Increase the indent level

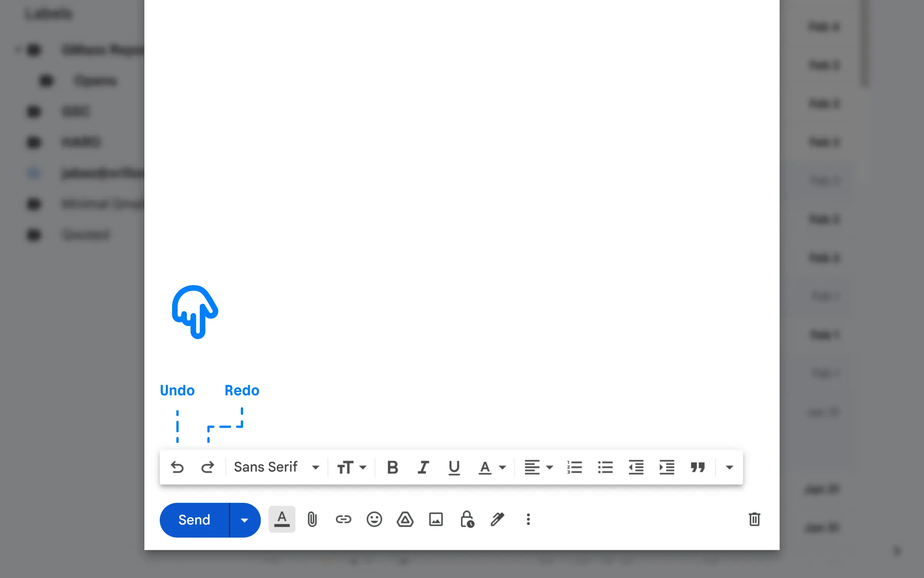(x=666, y=467)
